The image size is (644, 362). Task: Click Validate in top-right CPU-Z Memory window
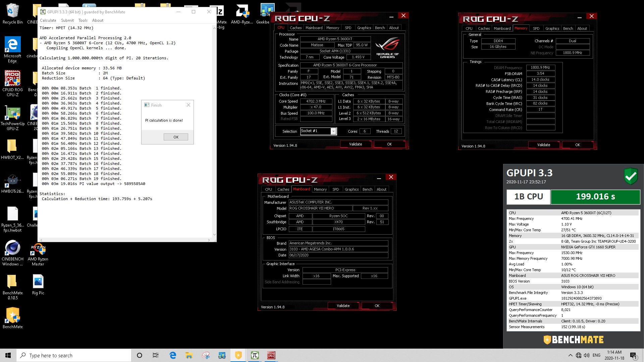click(x=544, y=145)
